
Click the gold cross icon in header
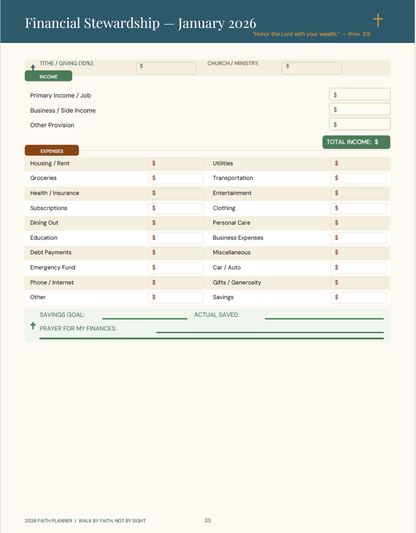(378, 20)
